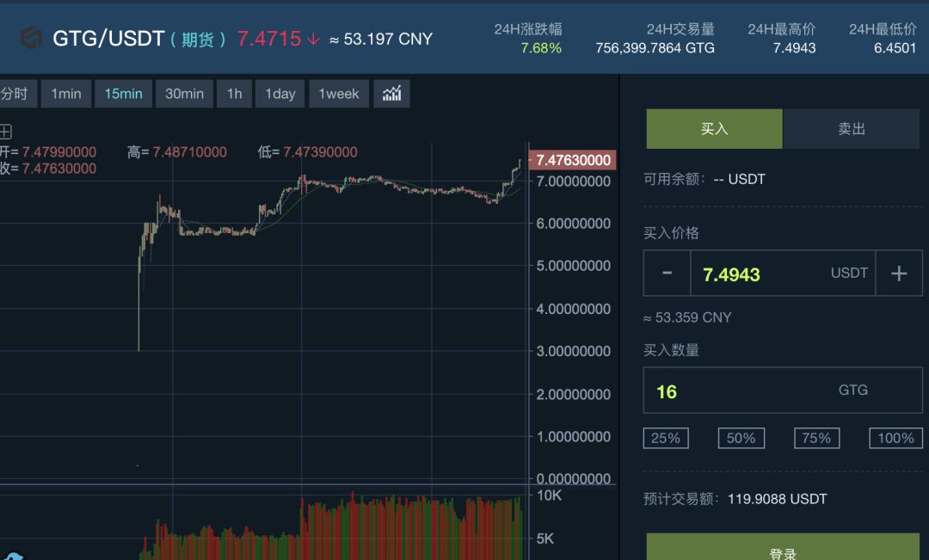This screenshot has width=929, height=560.
Task: Click the 买入数量 field label
Action: 671,350
